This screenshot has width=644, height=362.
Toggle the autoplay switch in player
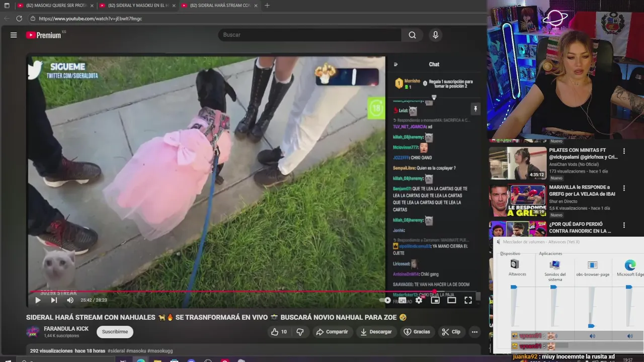[385, 300]
